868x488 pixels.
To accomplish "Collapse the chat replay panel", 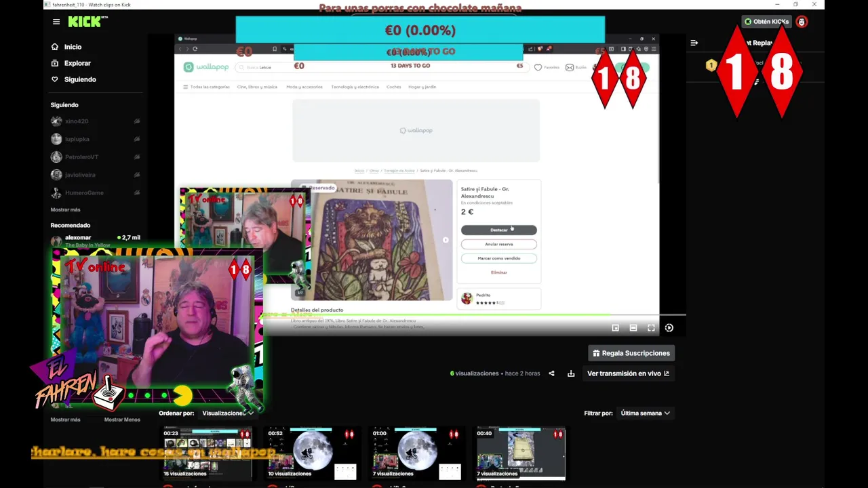I will [694, 43].
